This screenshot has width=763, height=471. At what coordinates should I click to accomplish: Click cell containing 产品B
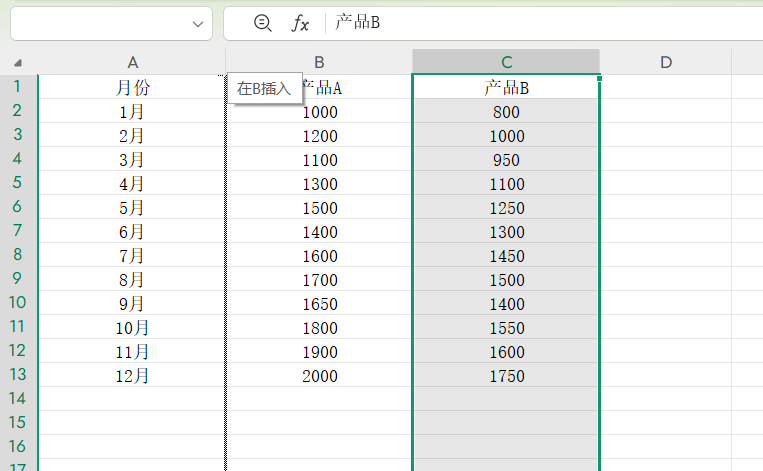tap(506, 88)
